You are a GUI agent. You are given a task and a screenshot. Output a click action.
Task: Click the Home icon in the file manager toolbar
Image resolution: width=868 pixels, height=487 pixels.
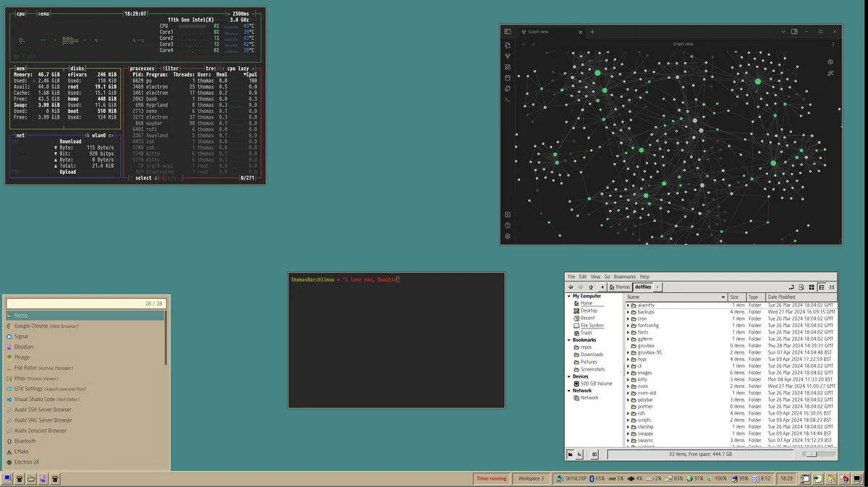click(612, 287)
